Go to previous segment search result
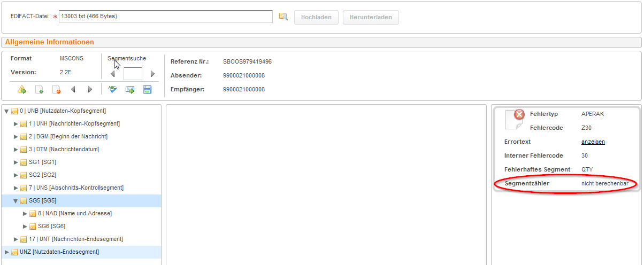The image size is (644, 265). click(112, 74)
